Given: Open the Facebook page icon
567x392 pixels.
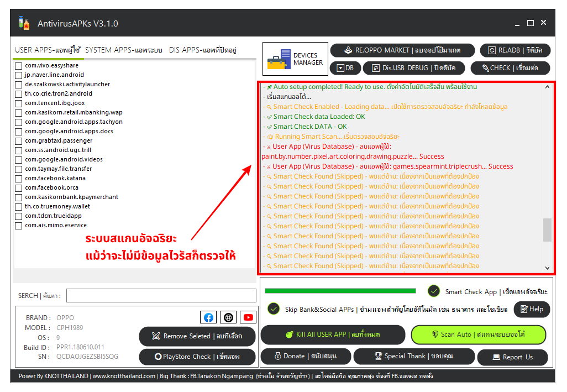Looking at the screenshot, I should pyautogui.click(x=208, y=317).
